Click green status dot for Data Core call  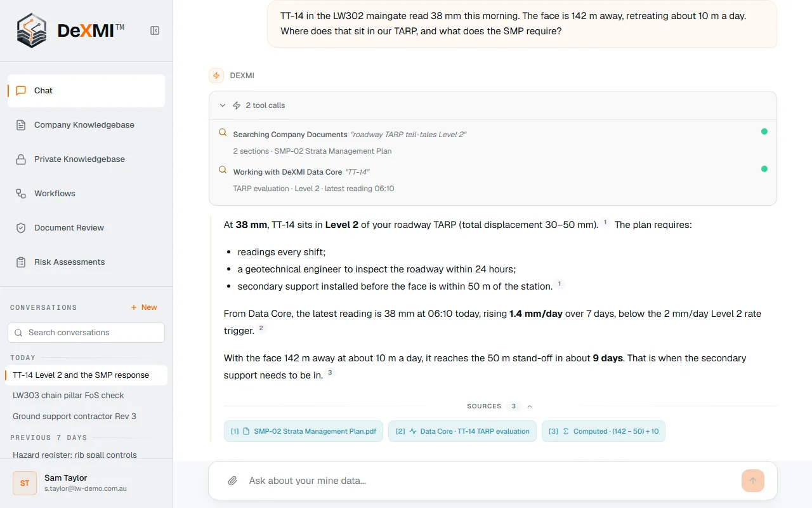(764, 169)
